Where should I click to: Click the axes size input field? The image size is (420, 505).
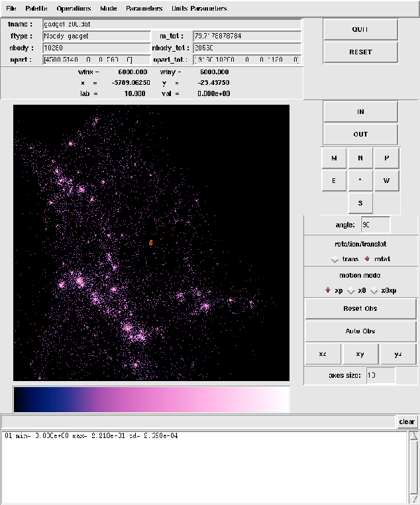pyautogui.click(x=381, y=375)
